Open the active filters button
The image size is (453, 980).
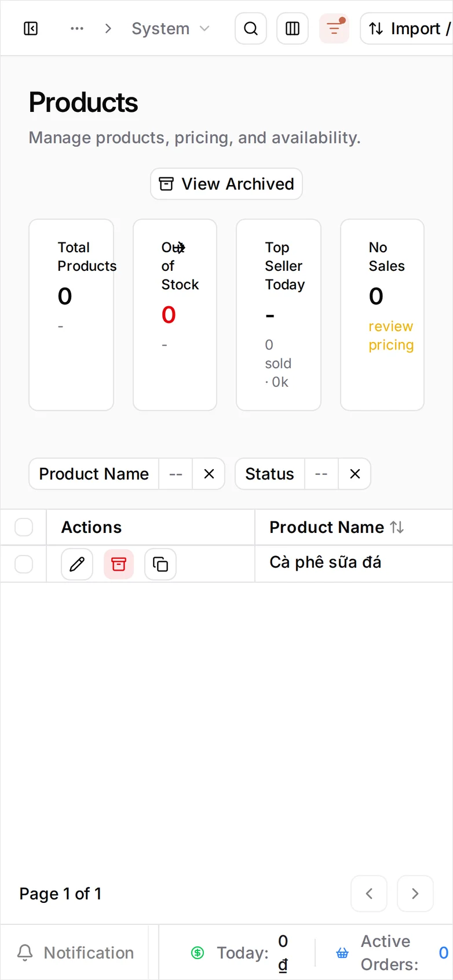(x=334, y=28)
